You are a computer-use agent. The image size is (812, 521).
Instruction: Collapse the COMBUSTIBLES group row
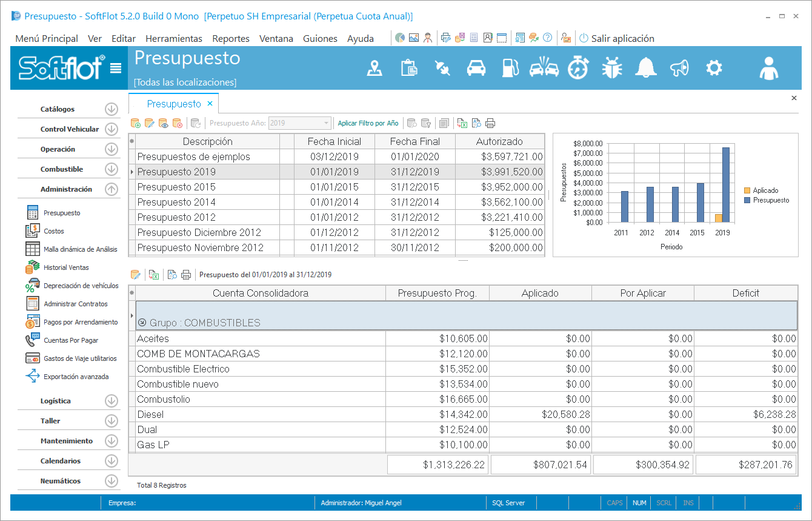pos(142,323)
